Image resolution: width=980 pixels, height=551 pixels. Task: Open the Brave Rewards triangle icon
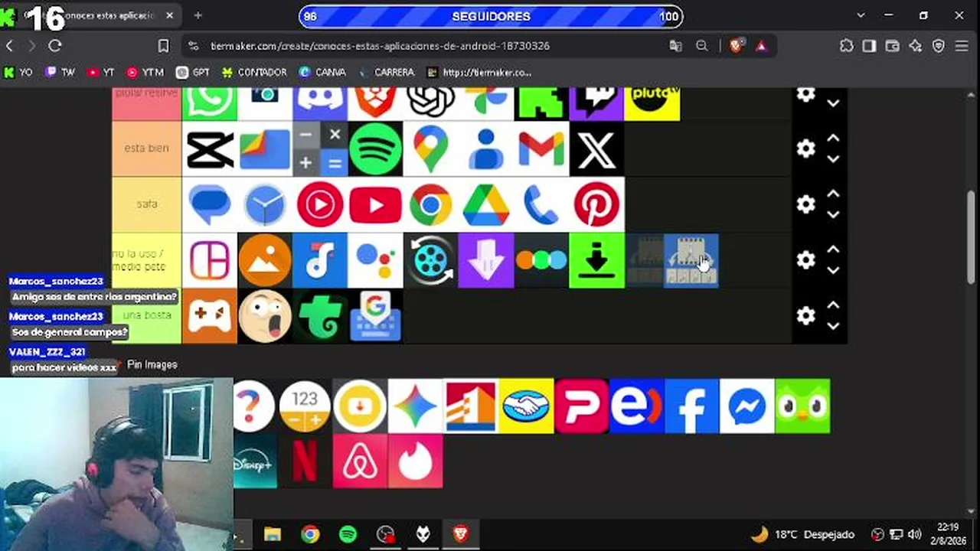(x=761, y=46)
